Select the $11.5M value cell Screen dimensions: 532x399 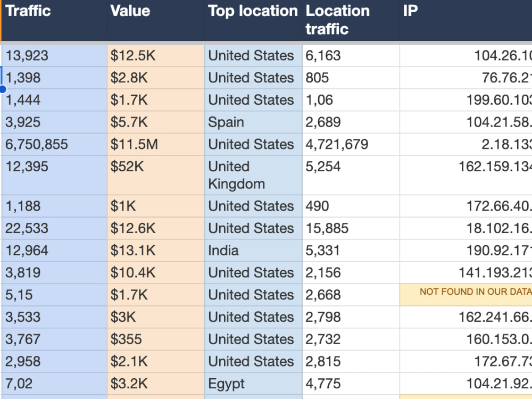[x=156, y=145]
